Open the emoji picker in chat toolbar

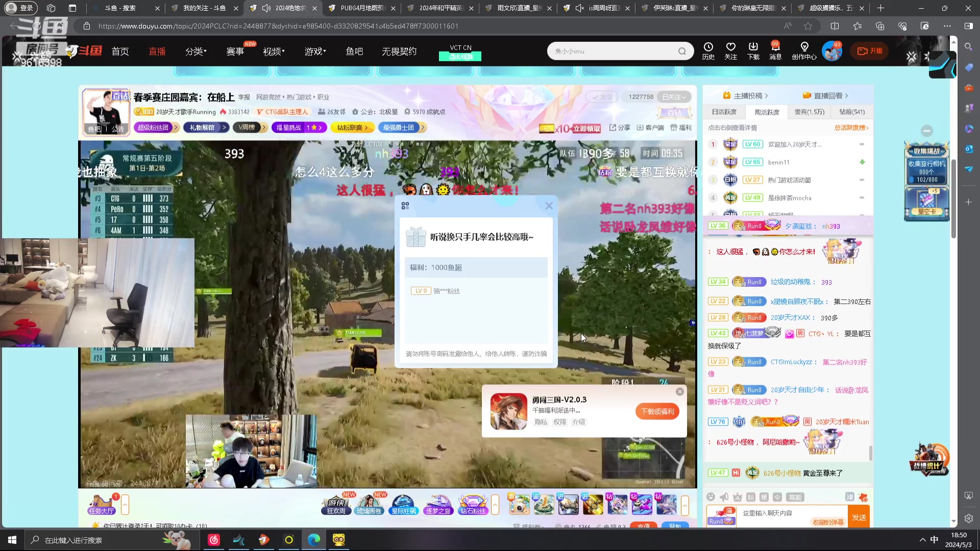click(711, 497)
